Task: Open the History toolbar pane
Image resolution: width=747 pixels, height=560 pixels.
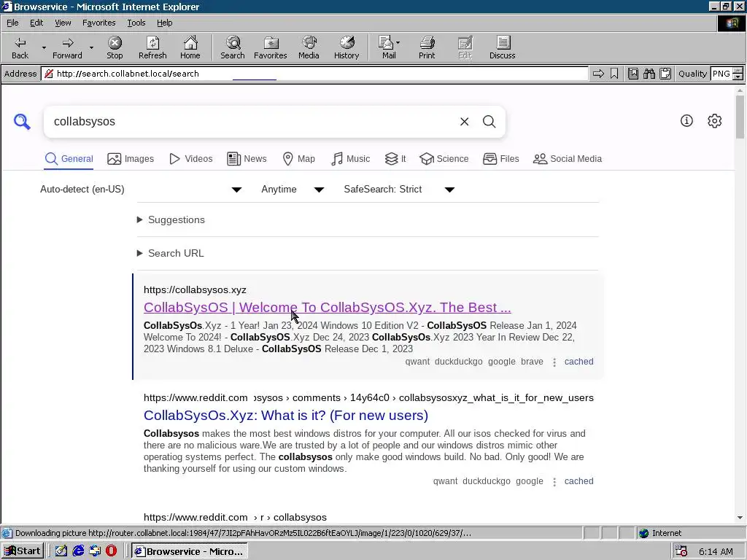Action: [347, 47]
